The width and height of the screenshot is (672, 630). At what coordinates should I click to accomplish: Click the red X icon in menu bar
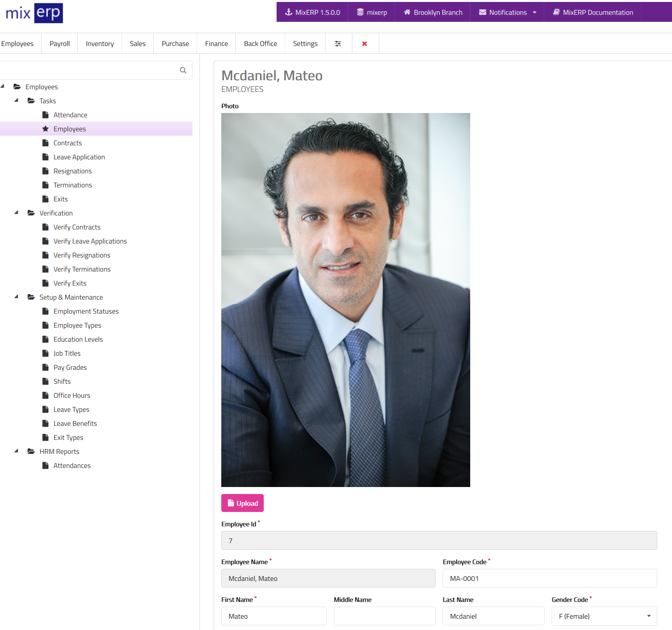365,44
